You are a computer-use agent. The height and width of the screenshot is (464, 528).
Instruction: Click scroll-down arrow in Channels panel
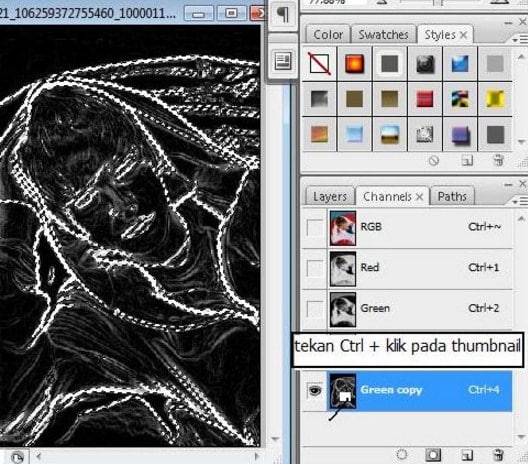point(521,437)
